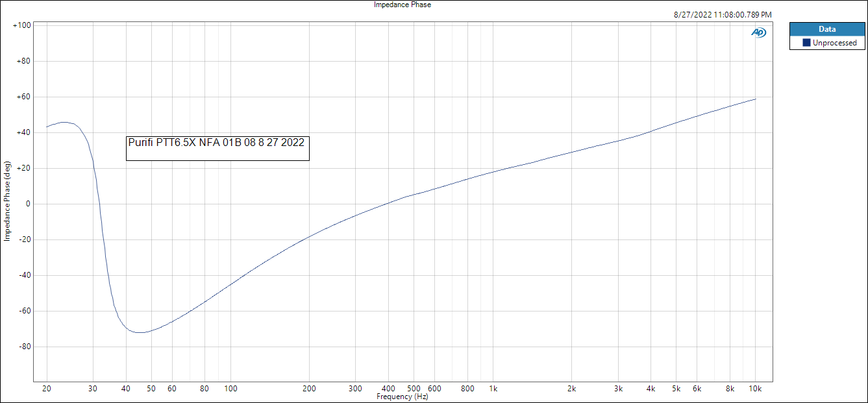This screenshot has height=403, width=868.
Task: Click the +40 y-axis tick label
Action: click(x=24, y=132)
